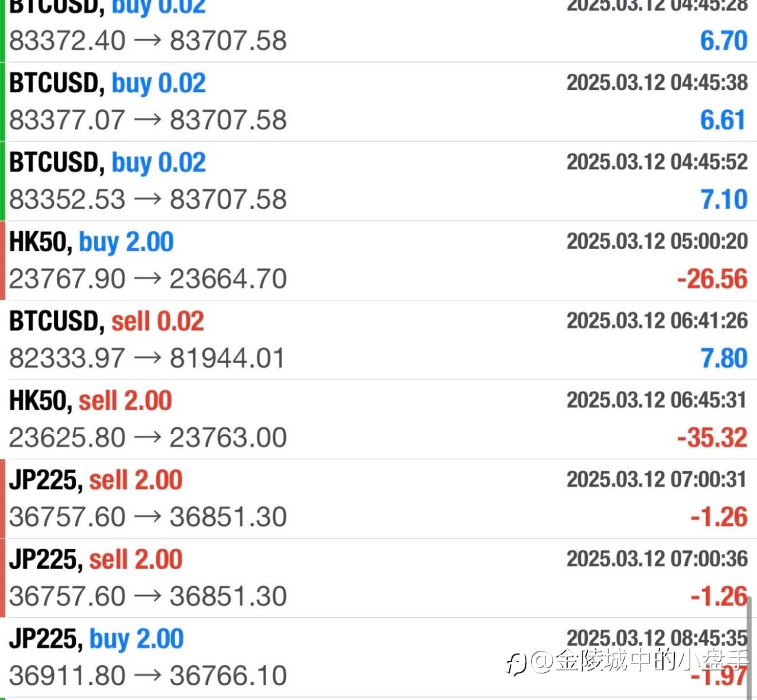757x700 pixels.
Task: Click the 82333.97 → 81944.01 price line
Action: (147, 358)
